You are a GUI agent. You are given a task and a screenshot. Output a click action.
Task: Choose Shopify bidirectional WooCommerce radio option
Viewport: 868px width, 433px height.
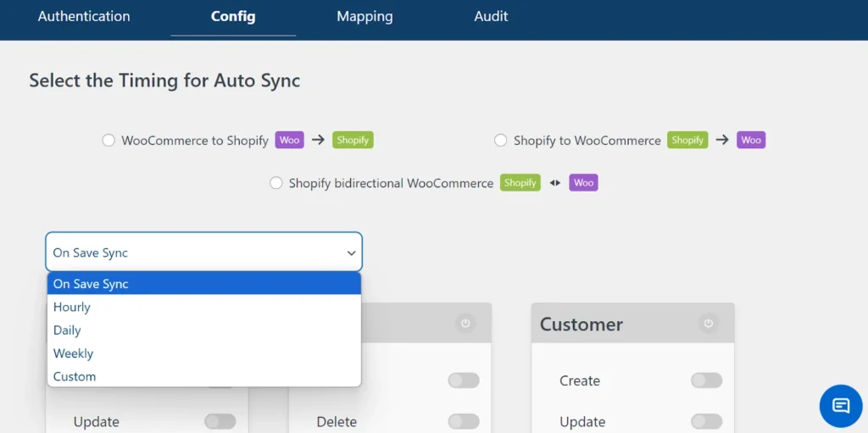click(x=275, y=183)
